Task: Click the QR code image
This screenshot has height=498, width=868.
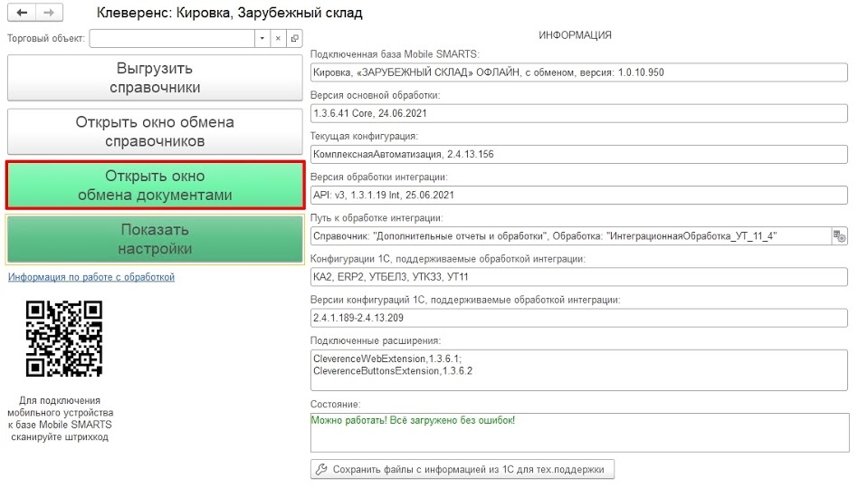Action: pyautogui.click(x=64, y=339)
